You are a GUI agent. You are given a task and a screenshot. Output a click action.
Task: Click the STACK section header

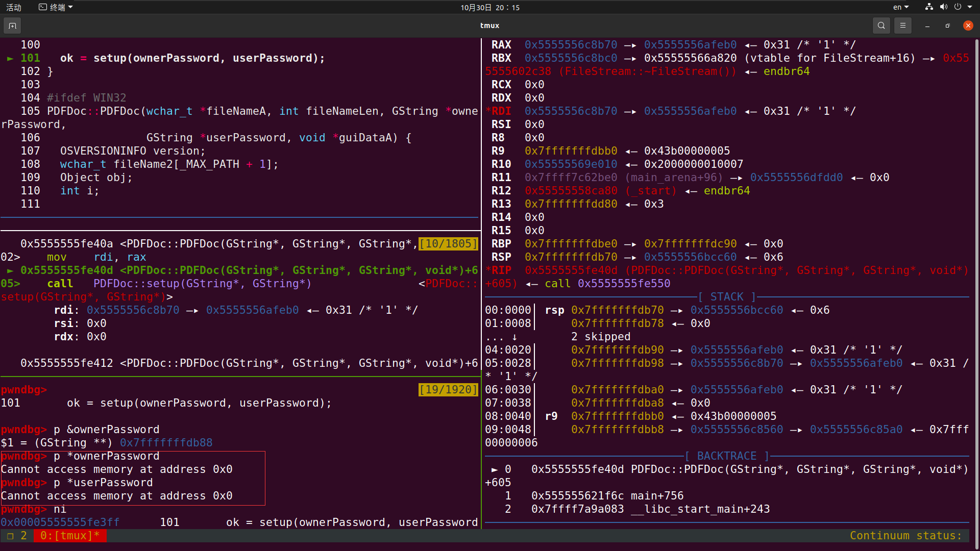[x=727, y=297]
